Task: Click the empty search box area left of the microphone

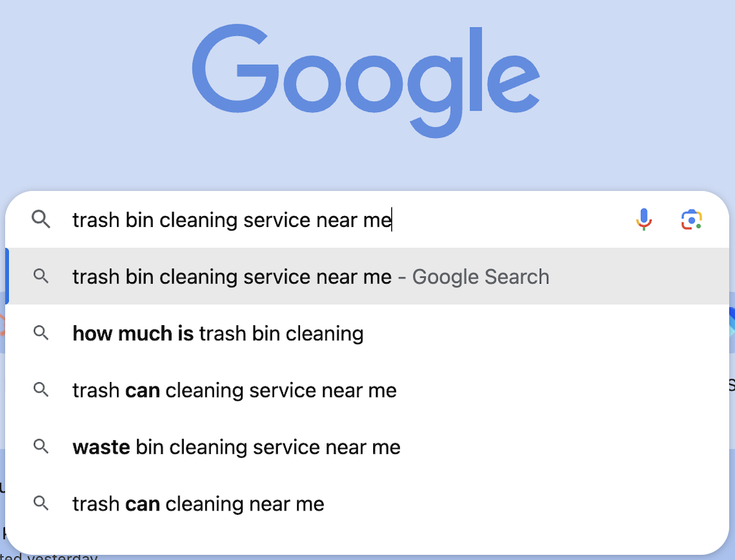Action: (x=510, y=220)
